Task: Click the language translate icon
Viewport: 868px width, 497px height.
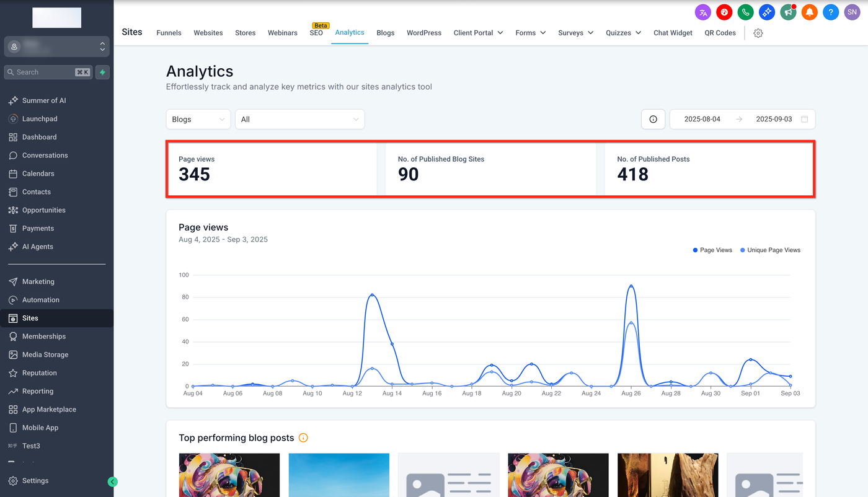Action: (x=702, y=12)
